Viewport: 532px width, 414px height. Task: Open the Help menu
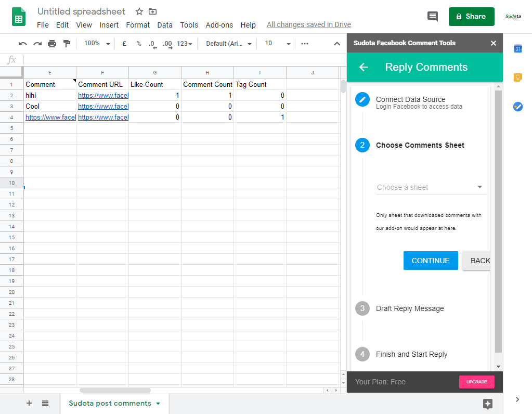point(248,25)
